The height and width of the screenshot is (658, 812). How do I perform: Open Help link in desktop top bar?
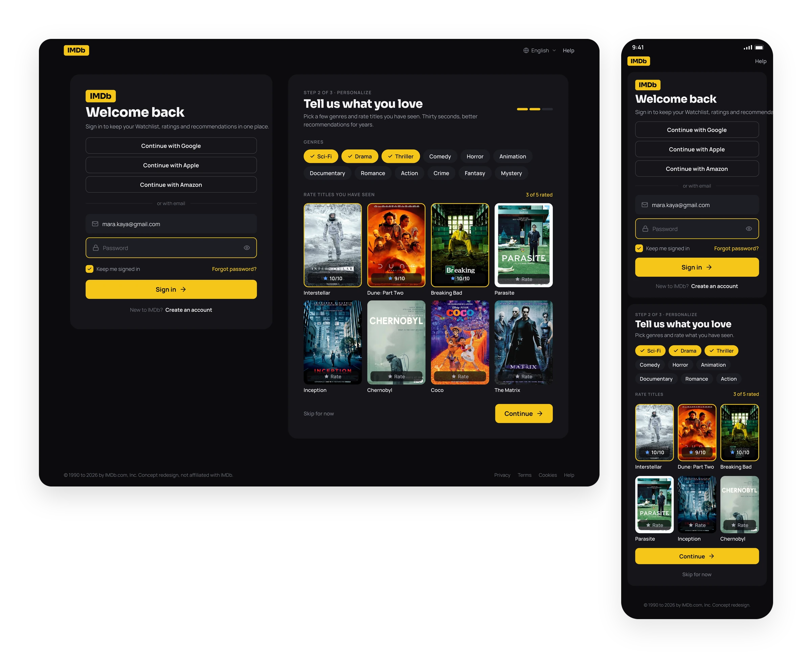(568, 50)
